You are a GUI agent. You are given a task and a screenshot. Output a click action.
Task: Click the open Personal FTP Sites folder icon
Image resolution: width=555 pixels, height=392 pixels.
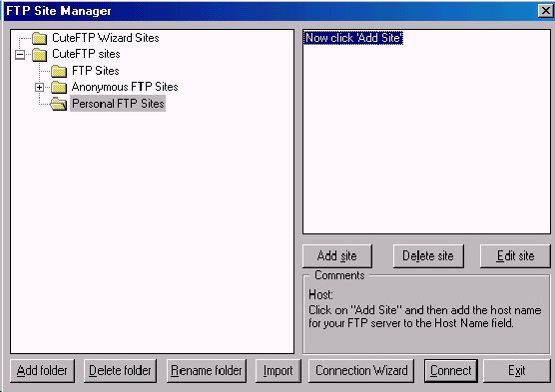pyautogui.click(x=59, y=104)
